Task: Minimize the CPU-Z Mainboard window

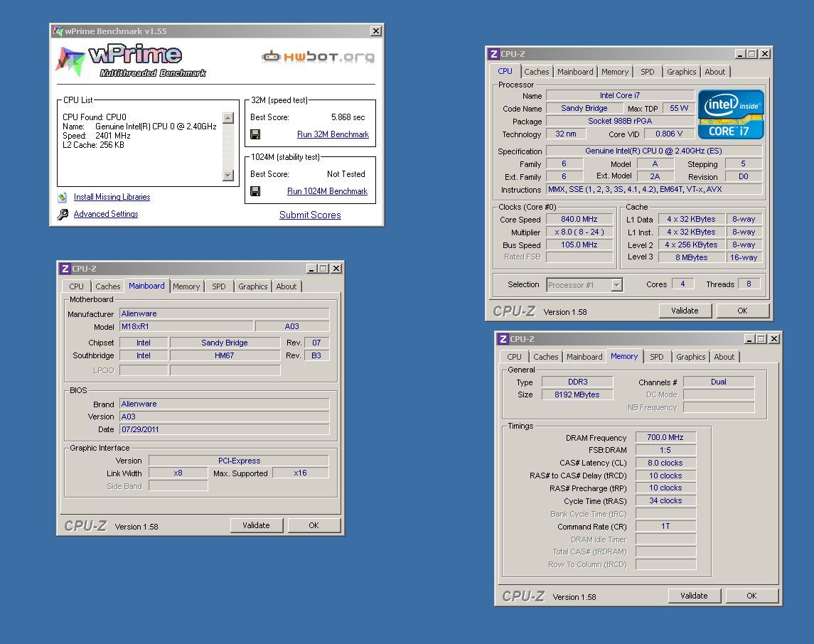Action: [x=311, y=268]
